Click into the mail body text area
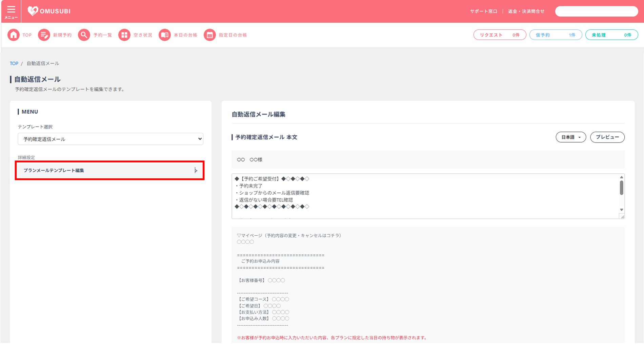Screen dimensions: 644x345 point(425,196)
